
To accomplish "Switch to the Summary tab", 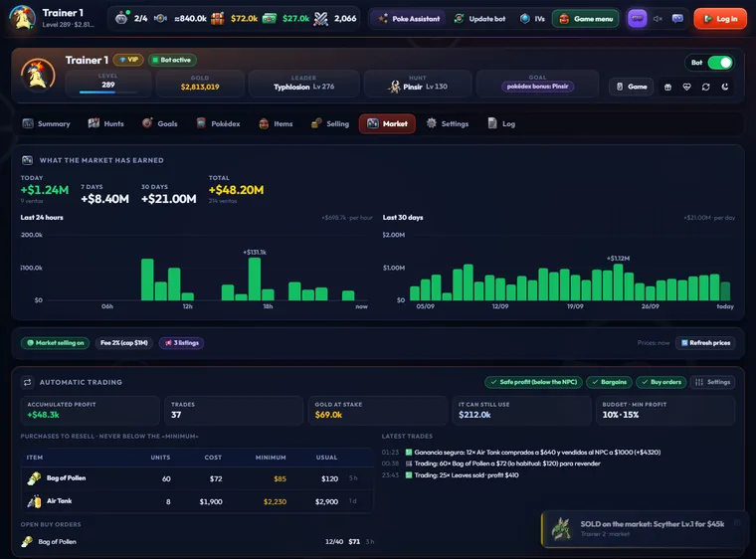I will 47,124.
